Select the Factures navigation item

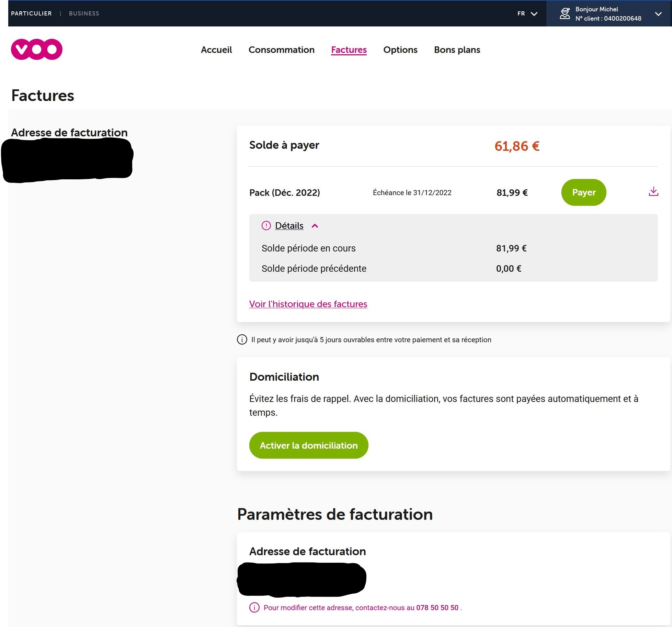pyautogui.click(x=349, y=50)
